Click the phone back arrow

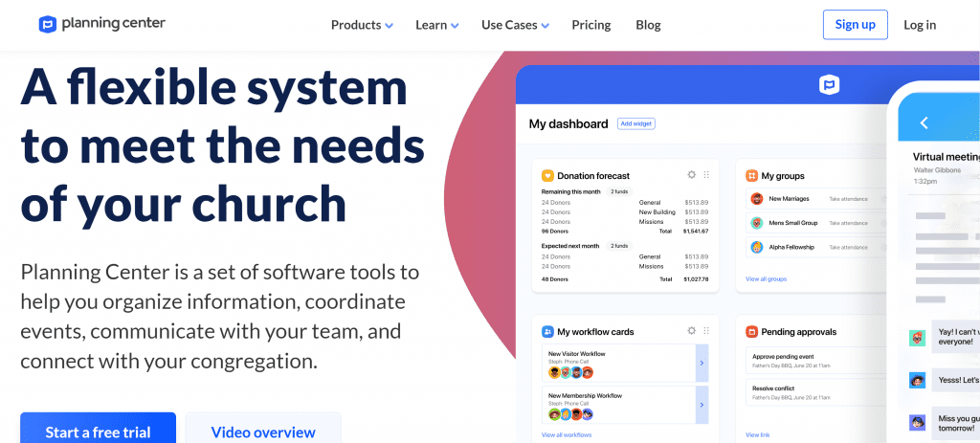(924, 123)
